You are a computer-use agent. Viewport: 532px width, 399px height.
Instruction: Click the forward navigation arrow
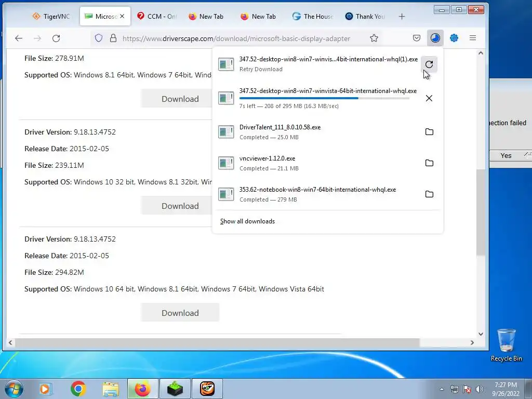37,38
